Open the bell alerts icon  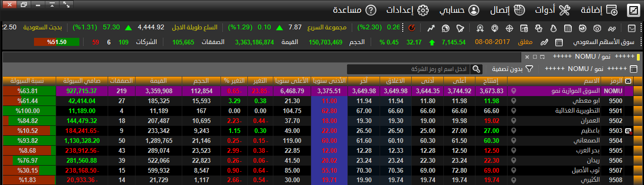(460, 28)
